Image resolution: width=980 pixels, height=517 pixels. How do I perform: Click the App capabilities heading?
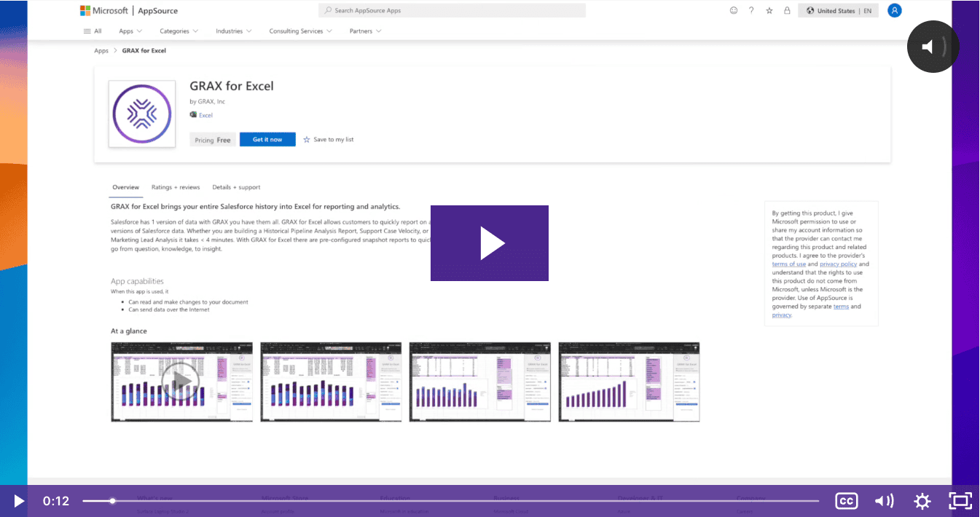(x=137, y=281)
